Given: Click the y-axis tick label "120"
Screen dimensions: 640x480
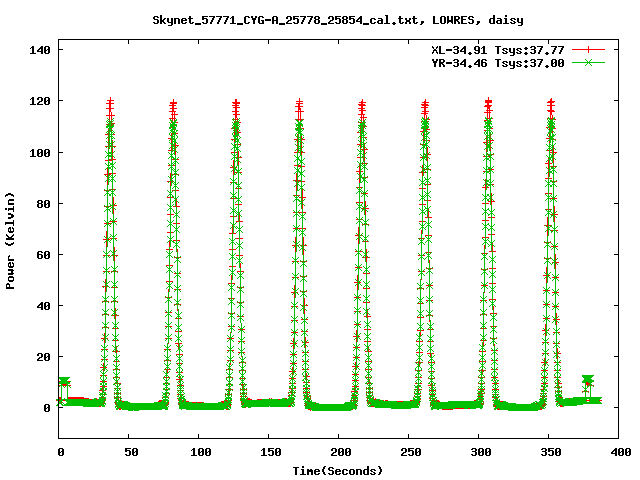Looking at the screenshot, I should (40, 101).
